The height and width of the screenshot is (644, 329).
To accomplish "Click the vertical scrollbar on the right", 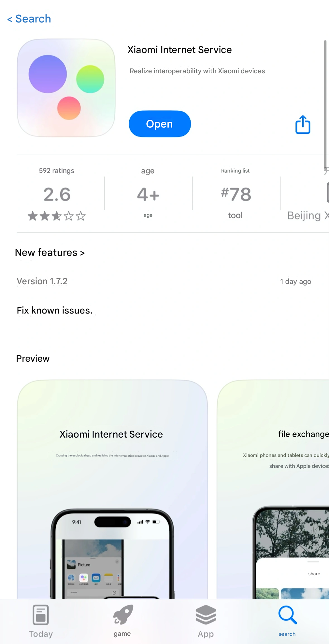I will pyautogui.click(x=325, y=104).
